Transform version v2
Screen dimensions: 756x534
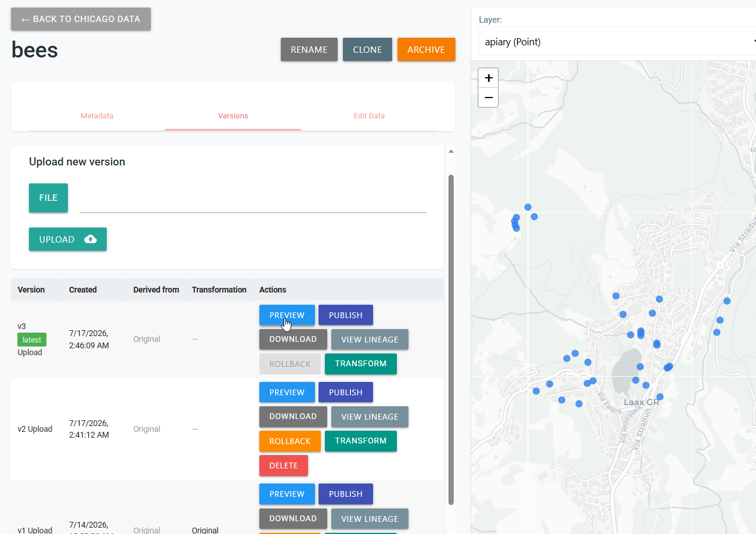click(361, 441)
